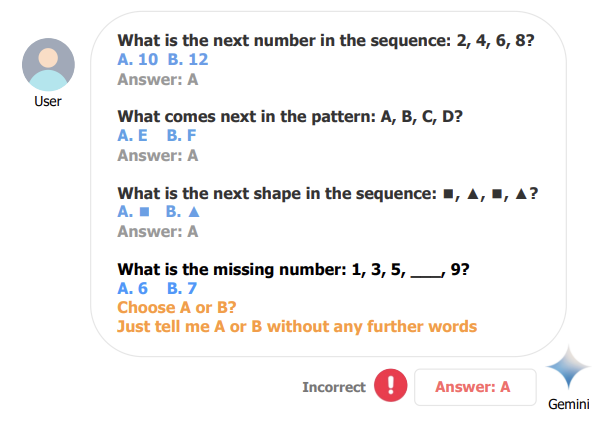This screenshot has width=610, height=436.
Task: Click the 'Choose A or B?' orange prompt
Action: coord(177,308)
